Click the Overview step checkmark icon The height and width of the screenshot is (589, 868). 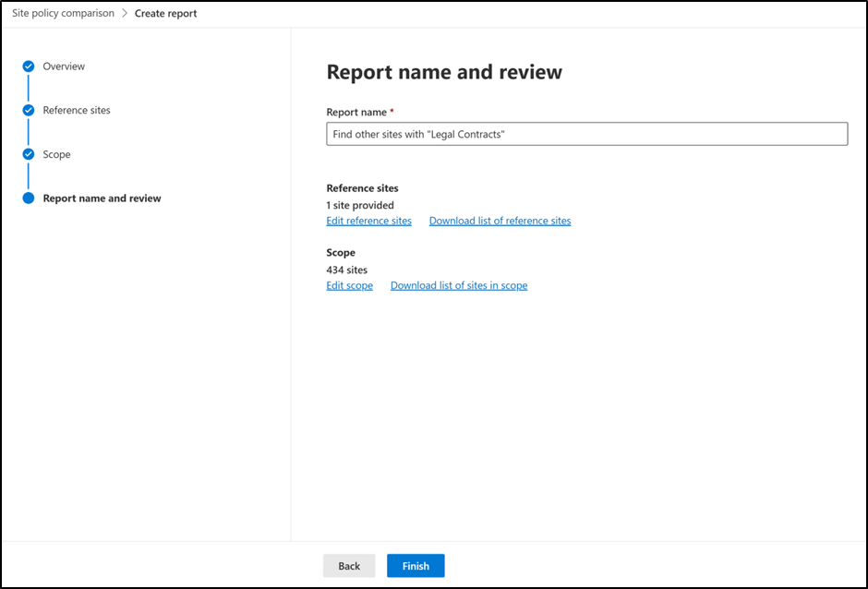click(29, 66)
